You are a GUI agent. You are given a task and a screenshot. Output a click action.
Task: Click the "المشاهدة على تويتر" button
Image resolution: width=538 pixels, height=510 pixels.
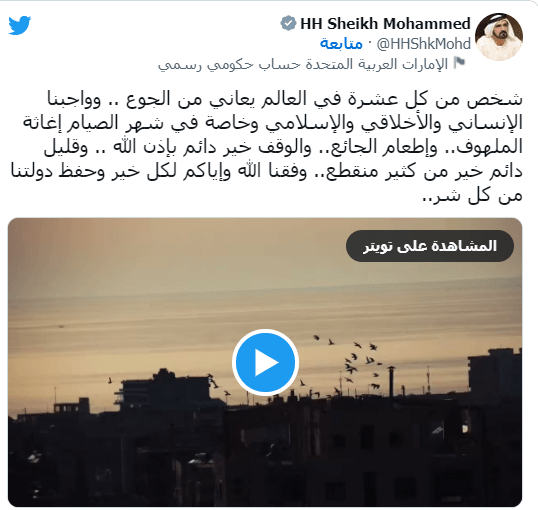click(430, 246)
